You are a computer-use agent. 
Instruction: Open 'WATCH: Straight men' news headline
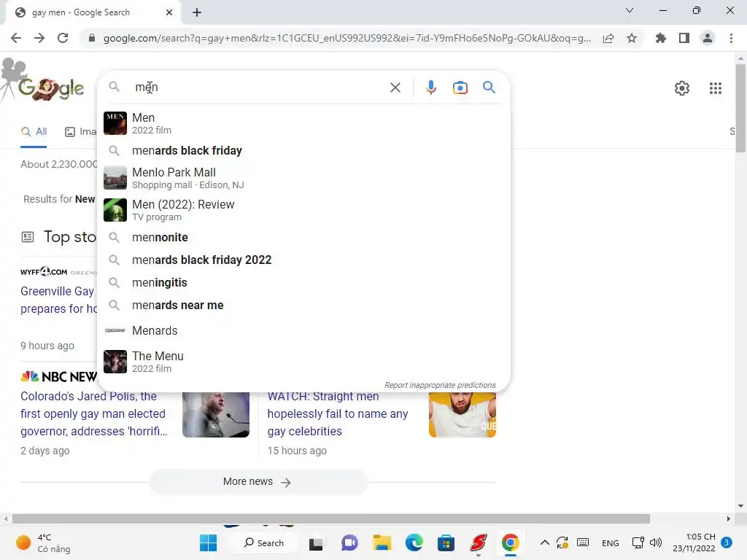tap(338, 414)
